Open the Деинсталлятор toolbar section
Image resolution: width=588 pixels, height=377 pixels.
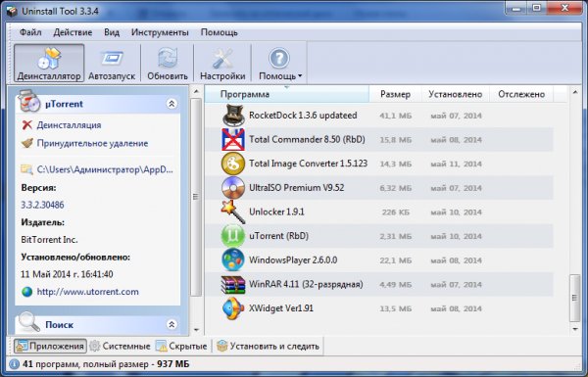point(49,63)
